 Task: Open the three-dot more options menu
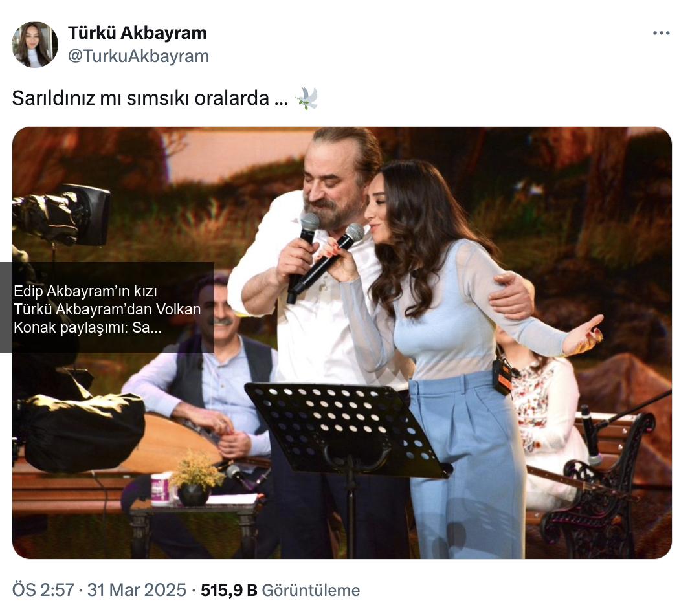pos(661,33)
